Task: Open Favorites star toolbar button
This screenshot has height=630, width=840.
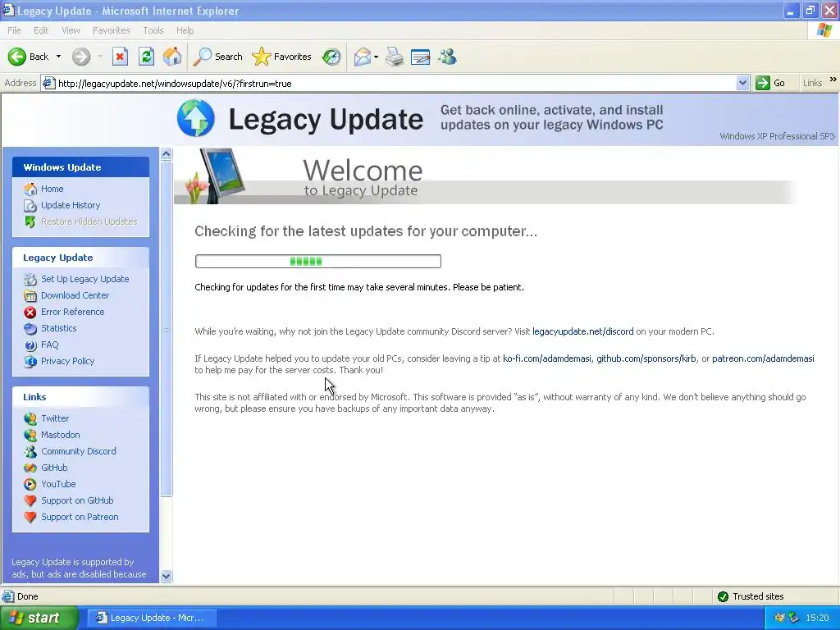Action: pyautogui.click(x=282, y=57)
